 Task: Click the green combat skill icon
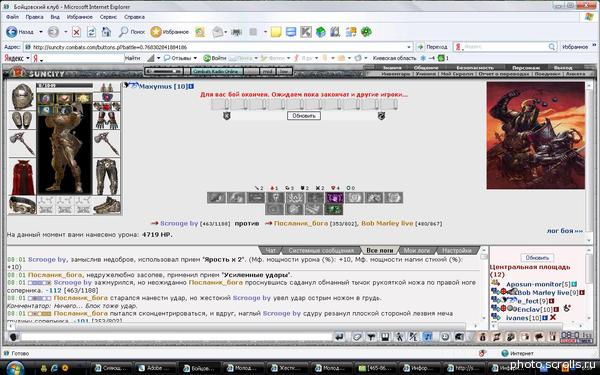[x=333, y=209]
